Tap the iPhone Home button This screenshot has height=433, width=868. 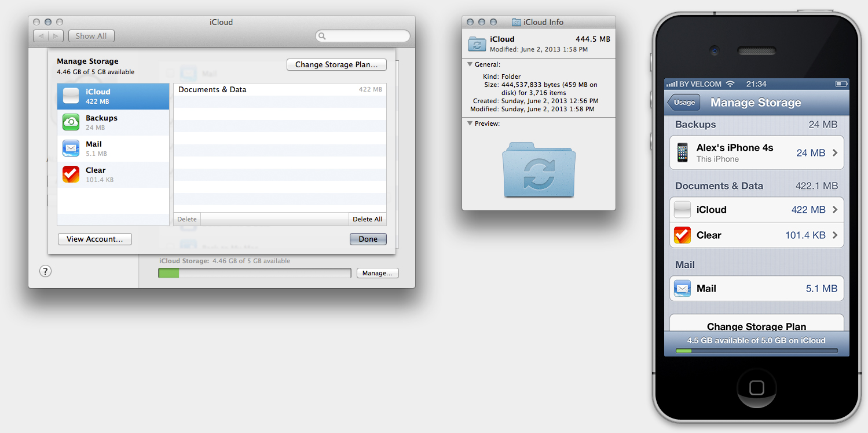point(756,387)
